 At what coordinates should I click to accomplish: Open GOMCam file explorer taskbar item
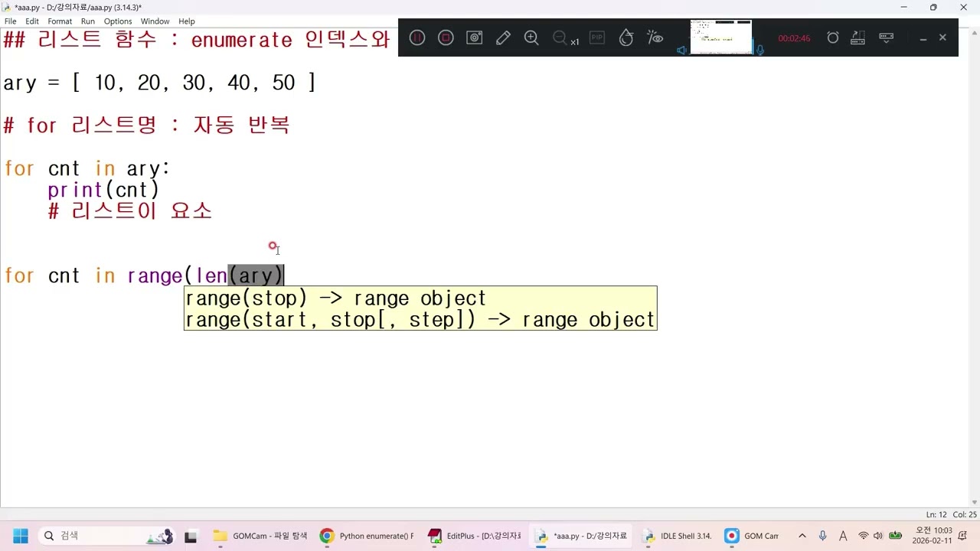point(261,536)
